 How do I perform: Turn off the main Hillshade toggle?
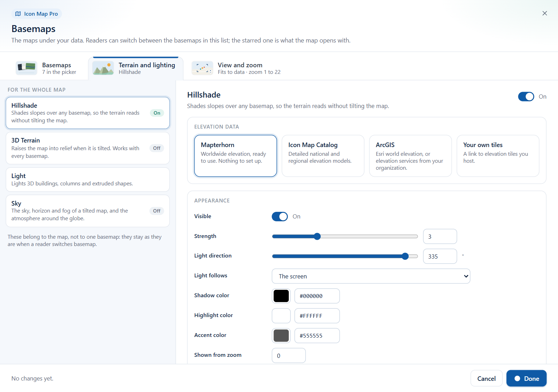526,97
